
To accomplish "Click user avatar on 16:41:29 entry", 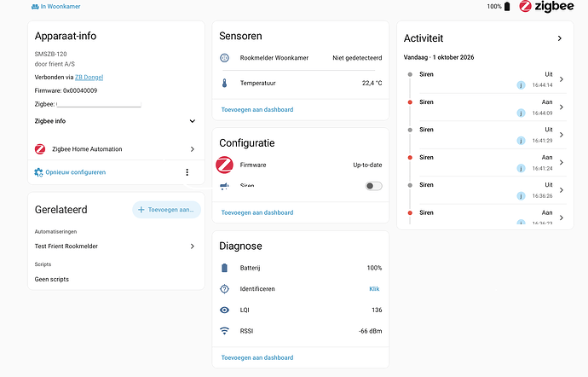I will tap(521, 141).
